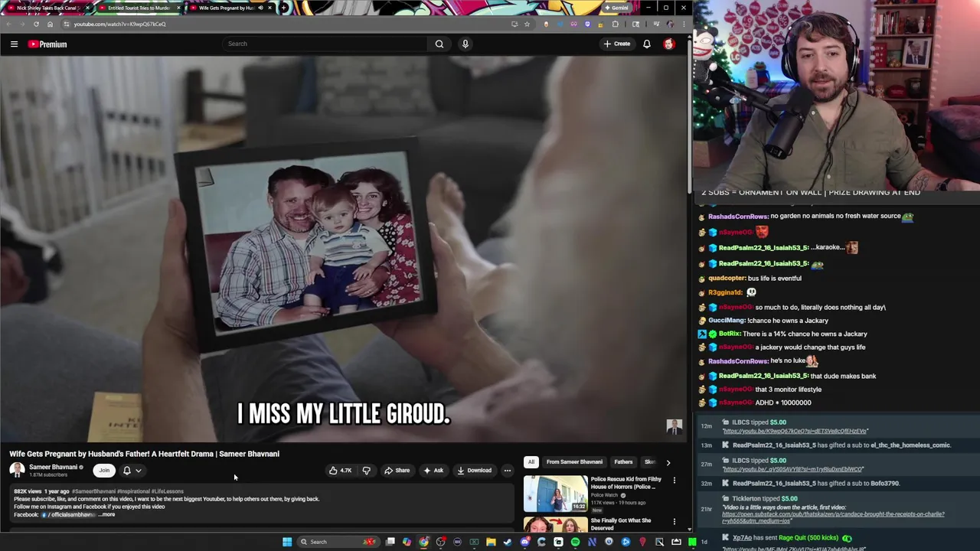The width and height of the screenshot is (980, 551).
Task: Go to YouTube Premium home logo
Action: (x=47, y=44)
